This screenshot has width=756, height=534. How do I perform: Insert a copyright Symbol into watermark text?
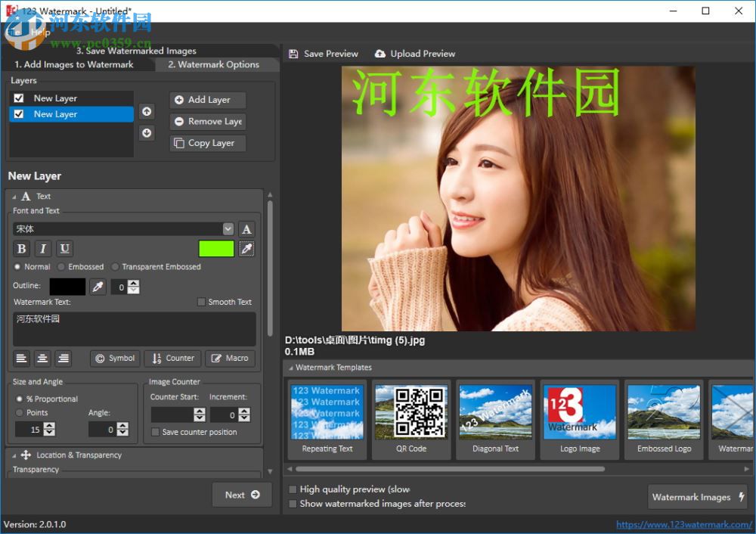[x=114, y=358]
